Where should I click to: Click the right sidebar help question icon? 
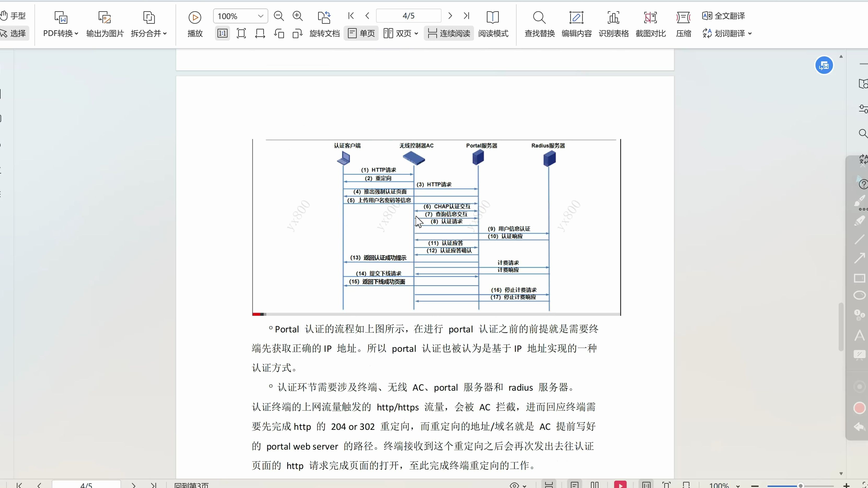coord(863,184)
